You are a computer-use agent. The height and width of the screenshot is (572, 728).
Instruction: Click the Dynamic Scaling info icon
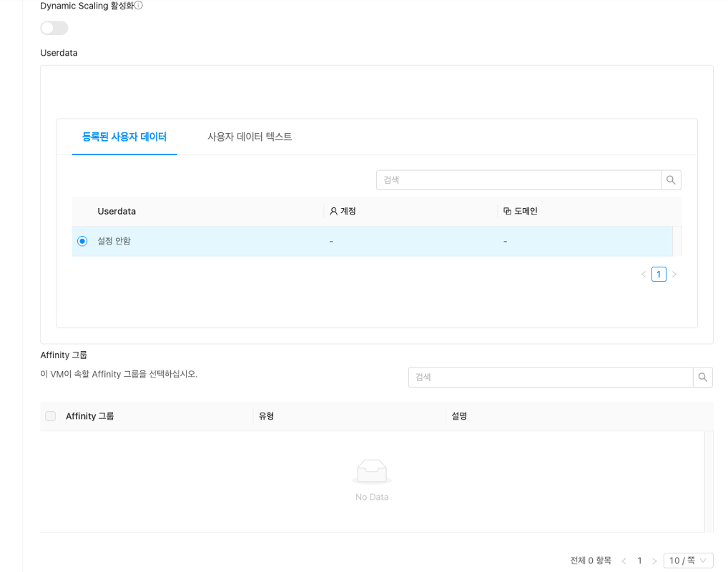139,6
